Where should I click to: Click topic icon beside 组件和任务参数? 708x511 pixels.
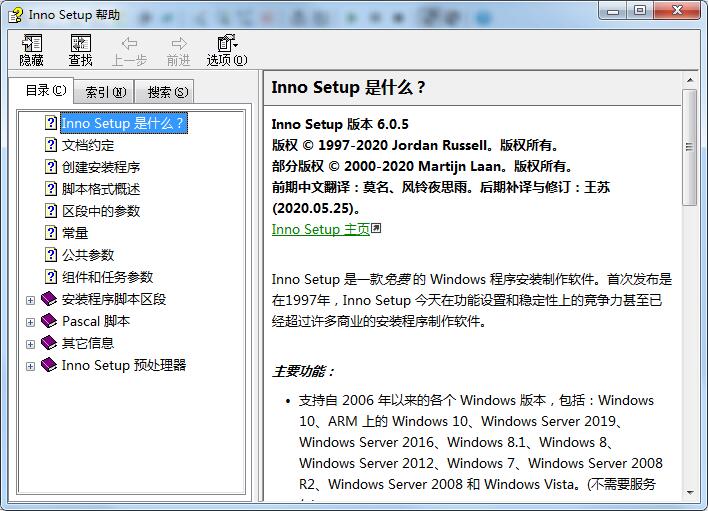pyautogui.click(x=51, y=277)
